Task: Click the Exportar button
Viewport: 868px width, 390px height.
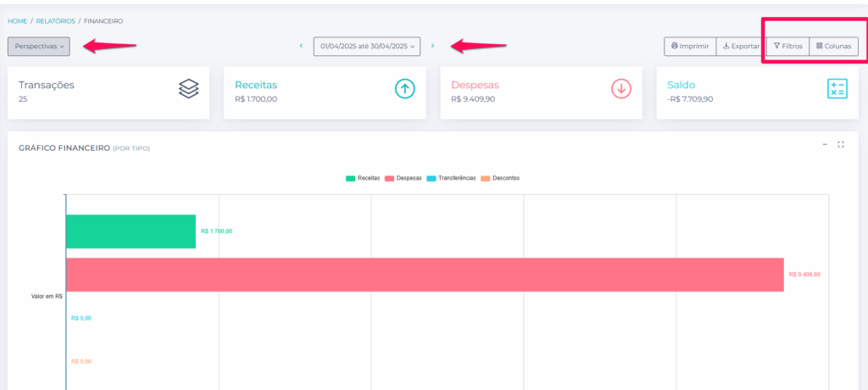Action: point(741,47)
